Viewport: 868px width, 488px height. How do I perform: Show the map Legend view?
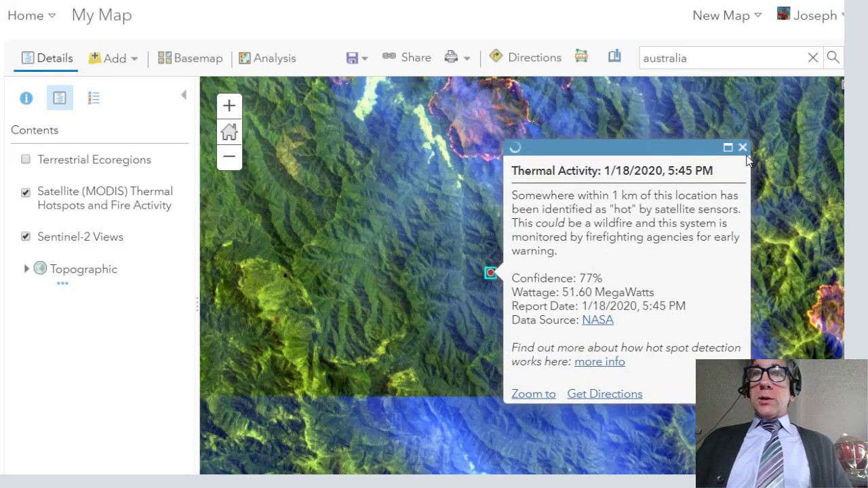pyautogui.click(x=94, y=98)
